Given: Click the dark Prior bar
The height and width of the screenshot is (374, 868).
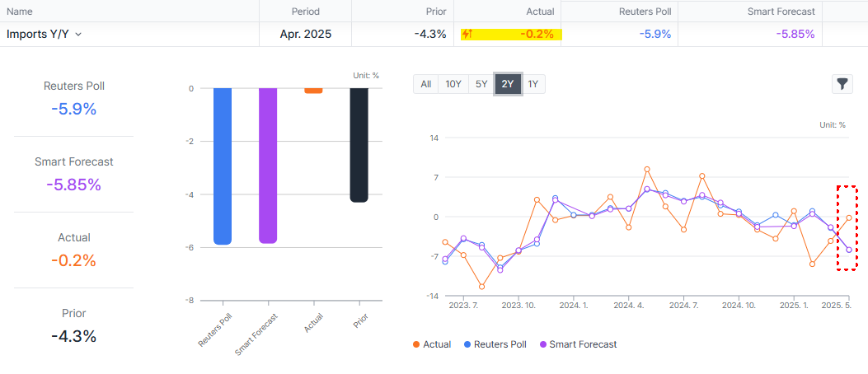Looking at the screenshot, I should [359, 144].
